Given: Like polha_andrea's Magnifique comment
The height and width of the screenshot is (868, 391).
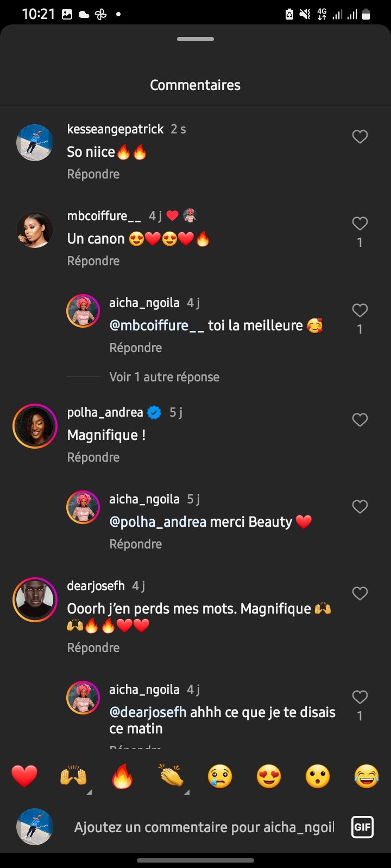Looking at the screenshot, I should (x=360, y=420).
